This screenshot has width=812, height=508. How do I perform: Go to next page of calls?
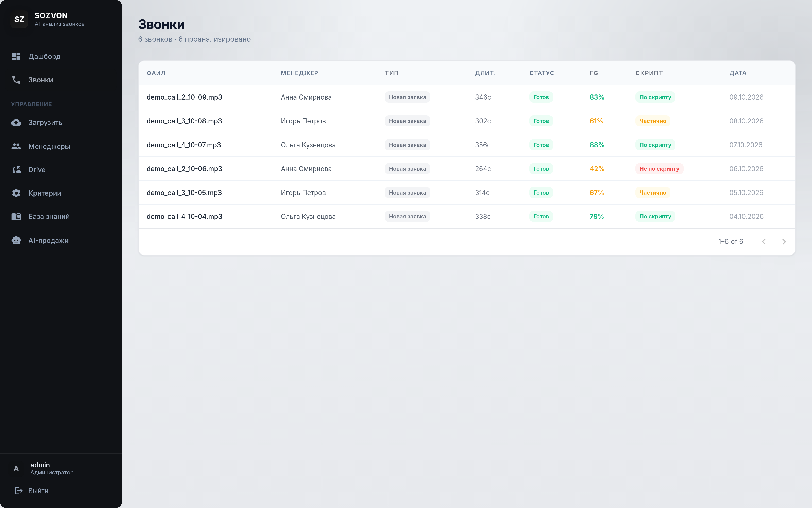[x=784, y=242]
